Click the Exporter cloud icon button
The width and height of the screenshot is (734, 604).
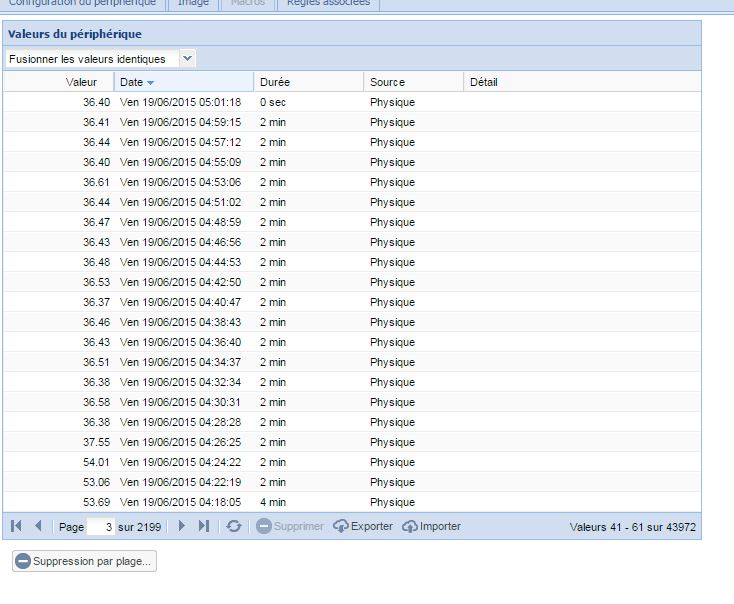click(363, 526)
